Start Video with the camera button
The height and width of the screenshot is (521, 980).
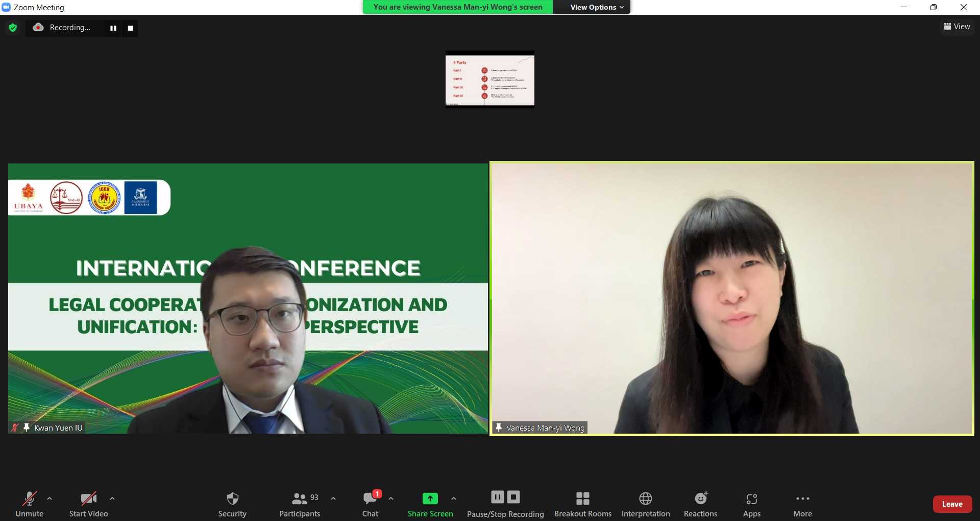click(x=88, y=504)
